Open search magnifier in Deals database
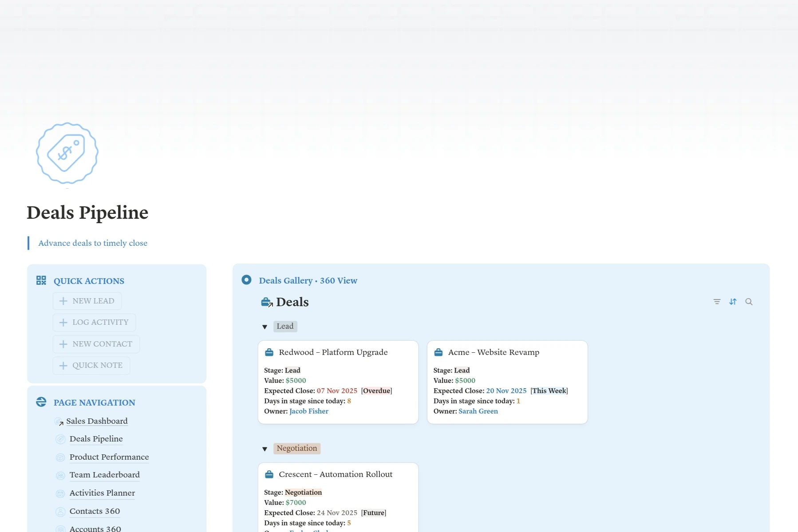Viewport: 798px width, 532px height. pos(749,302)
